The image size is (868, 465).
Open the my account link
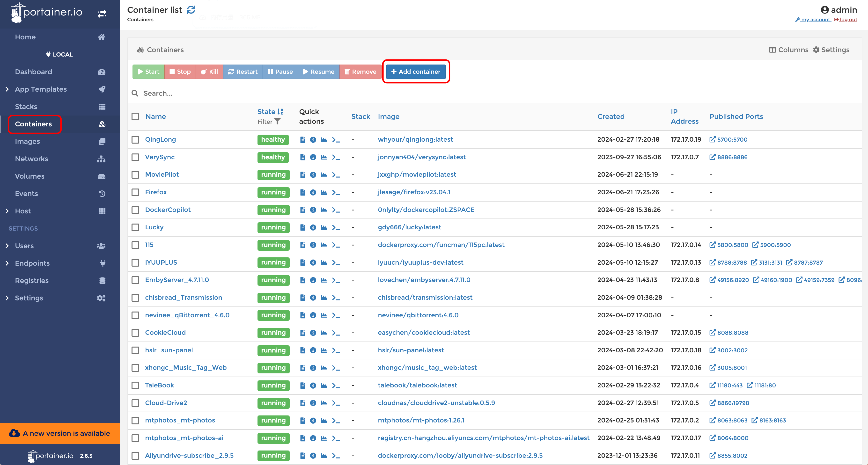tap(813, 20)
